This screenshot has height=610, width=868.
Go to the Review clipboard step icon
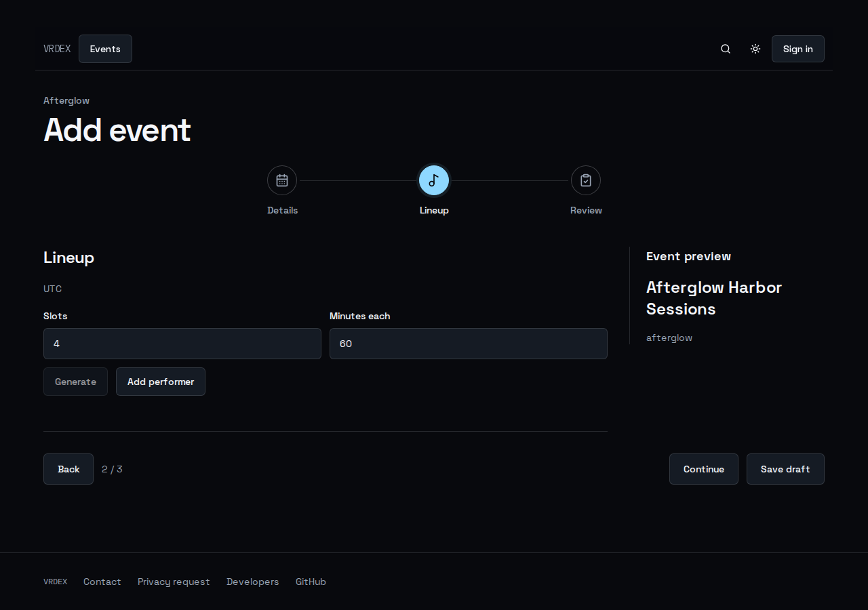[x=586, y=180]
